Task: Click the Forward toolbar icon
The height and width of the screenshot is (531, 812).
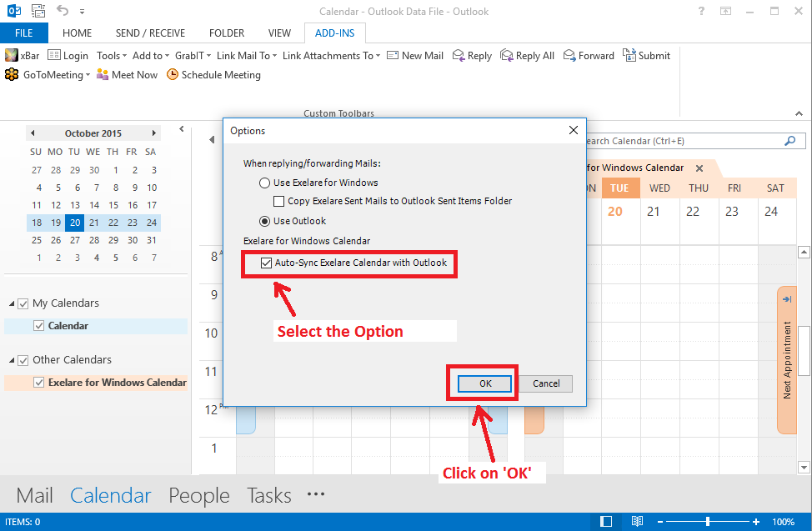Action: 569,55
